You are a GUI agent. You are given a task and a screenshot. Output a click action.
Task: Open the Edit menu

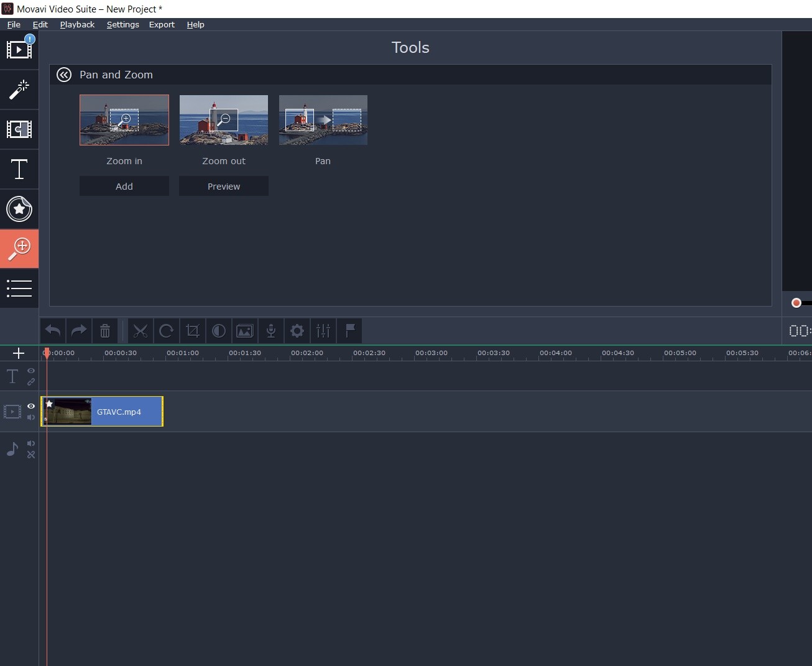click(40, 24)
